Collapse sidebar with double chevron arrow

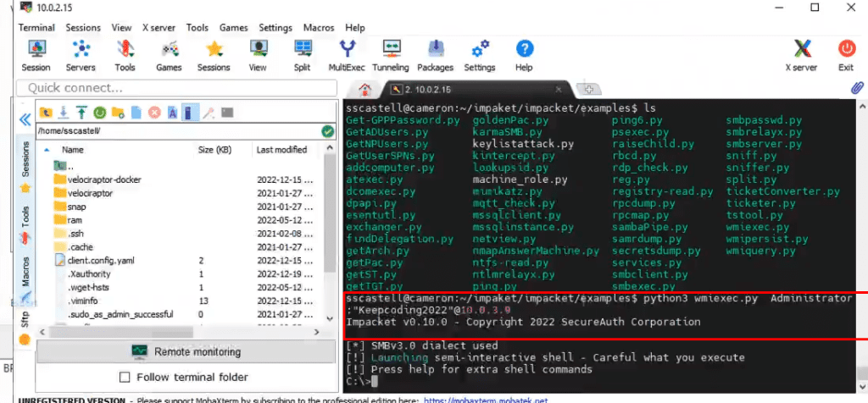point(25,120)
